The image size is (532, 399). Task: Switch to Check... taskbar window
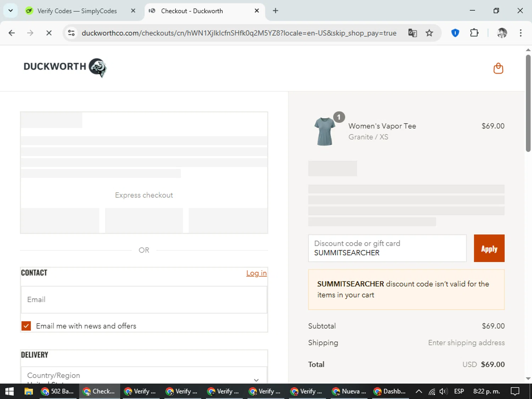click(x=99, y=391)
